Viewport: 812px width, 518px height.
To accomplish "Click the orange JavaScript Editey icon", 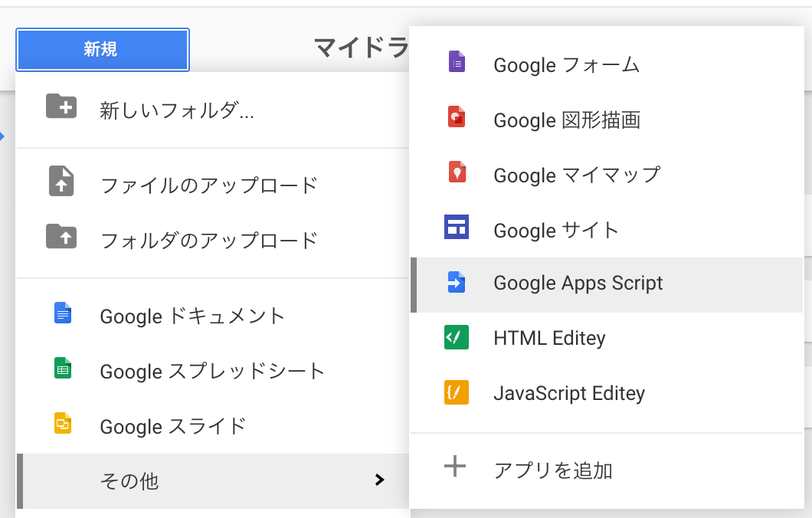I will (x=457, y=392).
